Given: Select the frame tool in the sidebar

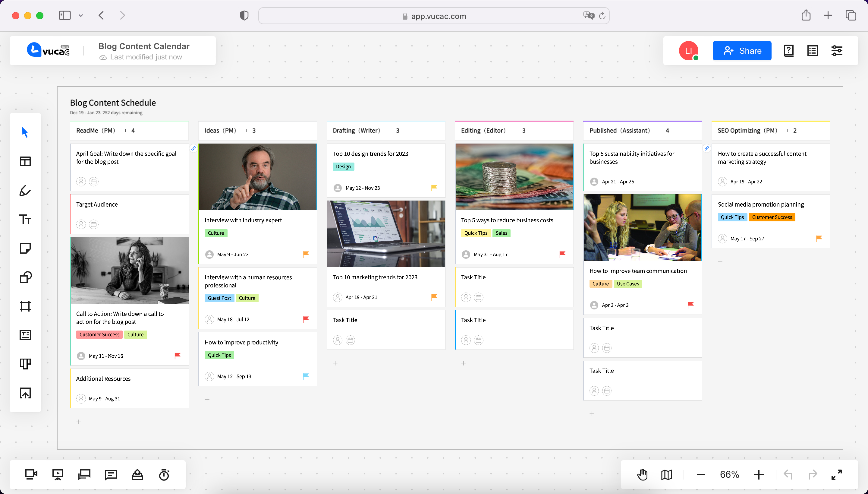Looking at the screenshot, I should click(25, 306).
